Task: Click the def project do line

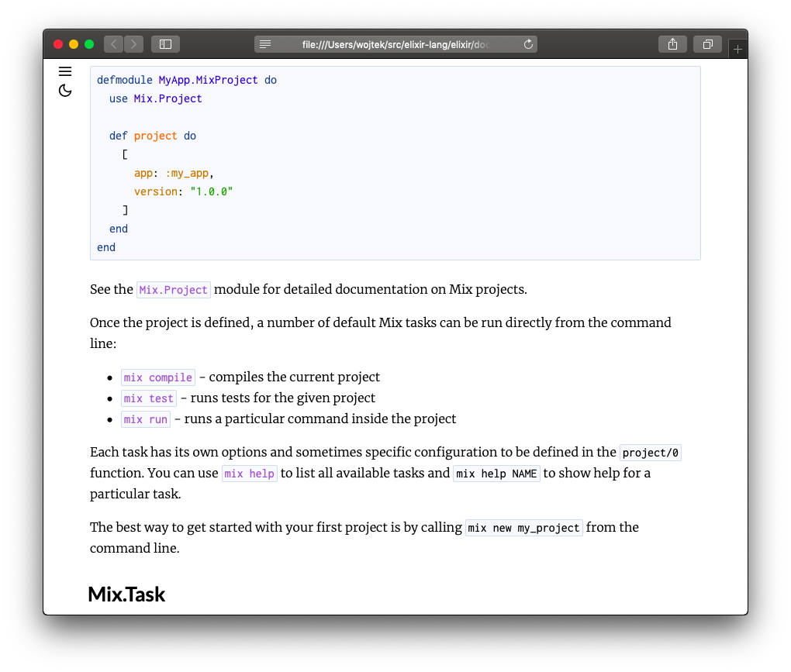Action: (x=152, y=136)
